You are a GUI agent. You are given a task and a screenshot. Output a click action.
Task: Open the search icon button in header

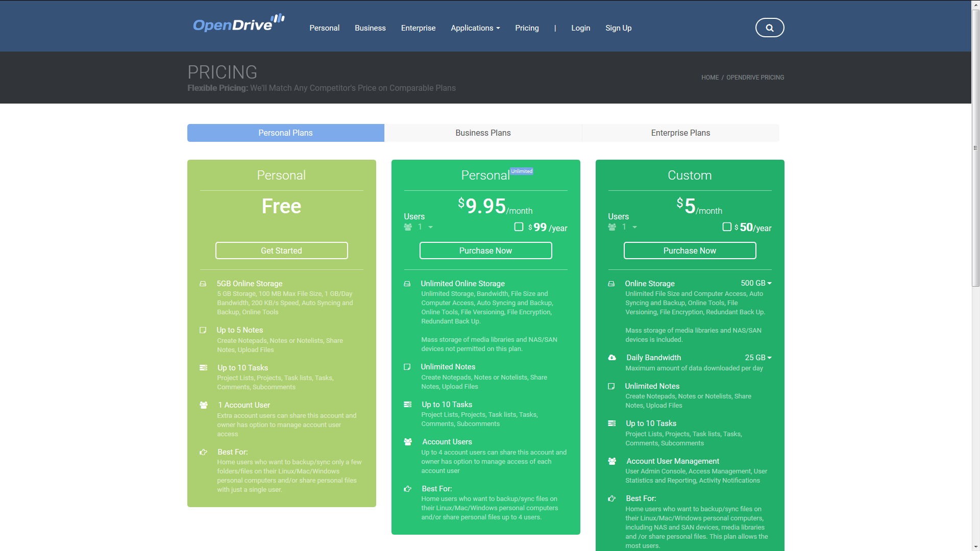click(x=769, y=28)
